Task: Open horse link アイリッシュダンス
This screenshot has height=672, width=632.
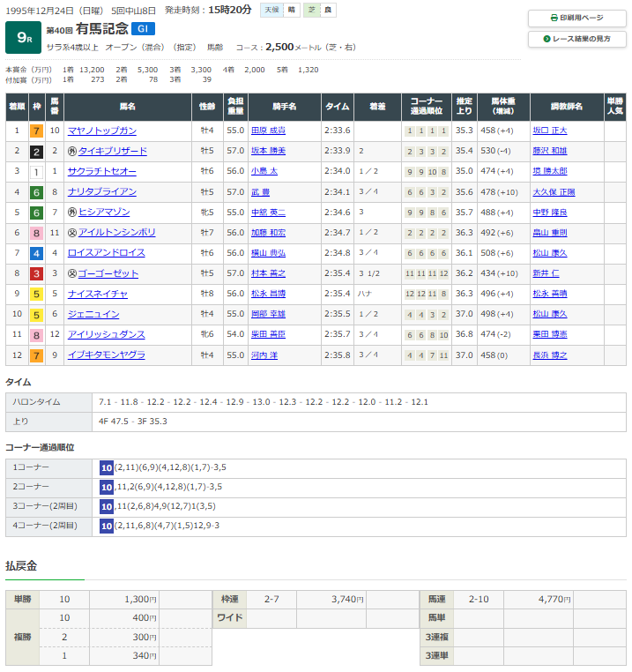Action: click(x=107, y=334)
